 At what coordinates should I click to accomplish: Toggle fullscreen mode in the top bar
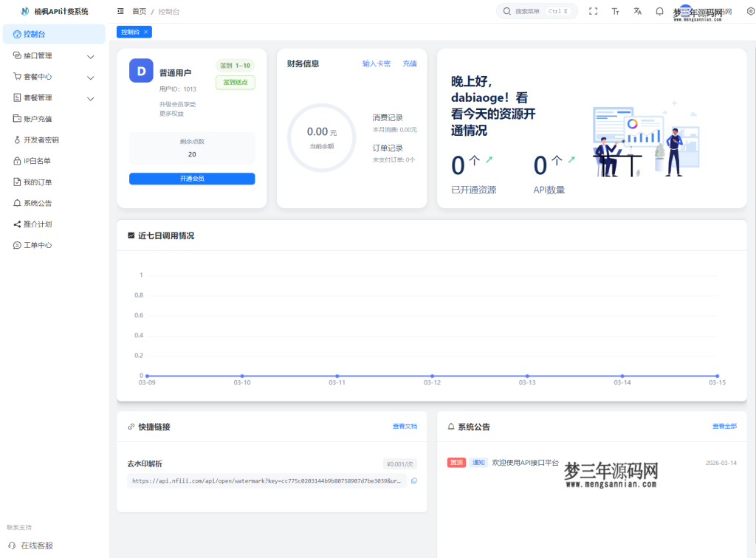594,11
